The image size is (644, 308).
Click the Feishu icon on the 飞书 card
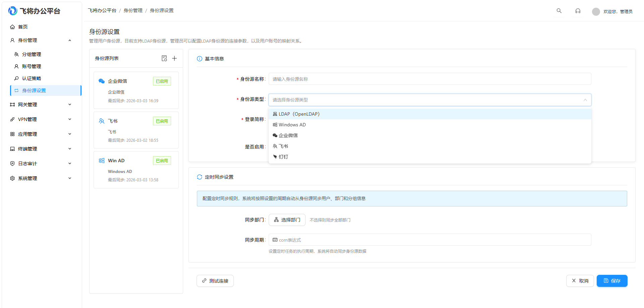(x=101, y=121)
